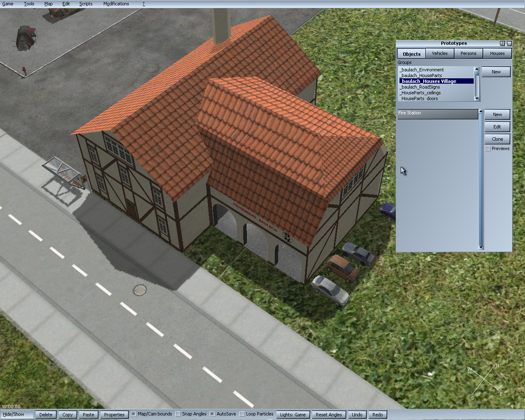Open the Game menu
Screen dimensions: 525x420
pyautogui.click(x=8, y=4)
